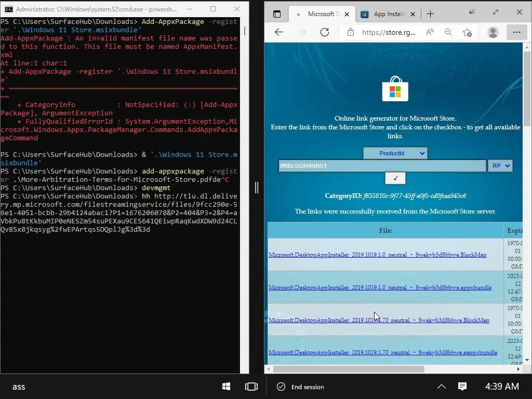Click the checkmark submit button
This screenshot has width=532, height=399.
coord(395,179)
